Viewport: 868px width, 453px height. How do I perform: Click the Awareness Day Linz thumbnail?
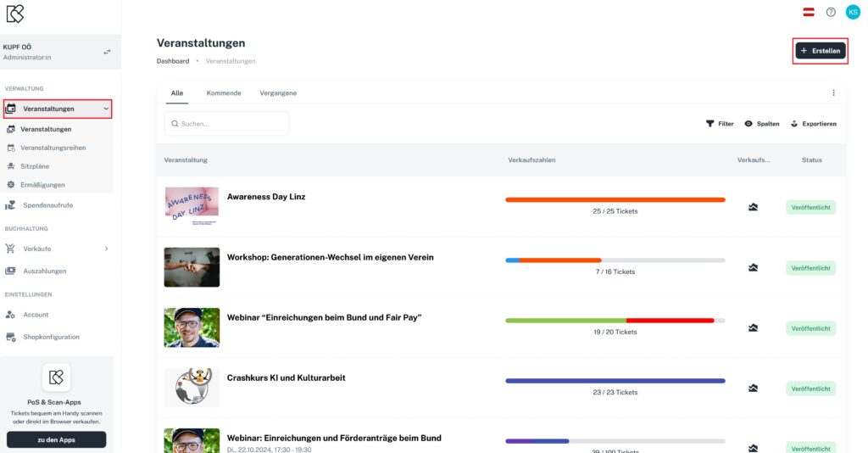(x=192, y=206)
